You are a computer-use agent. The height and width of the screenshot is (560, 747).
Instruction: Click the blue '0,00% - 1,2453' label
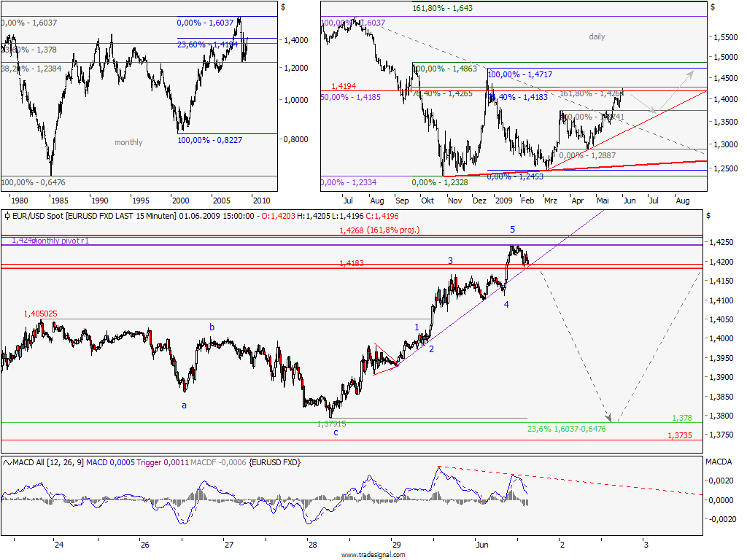point(515,176)
